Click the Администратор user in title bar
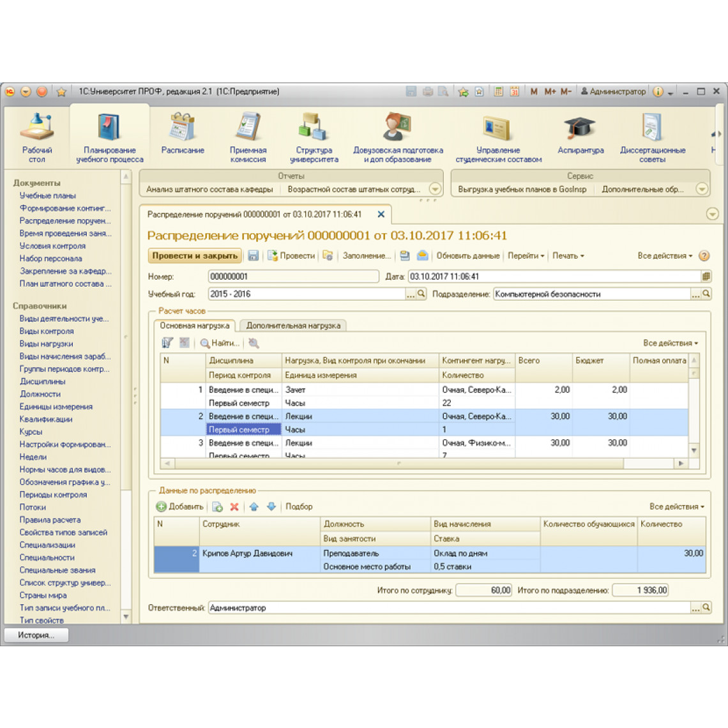This screenshot has height=728, width=728. tap(613, 91)
